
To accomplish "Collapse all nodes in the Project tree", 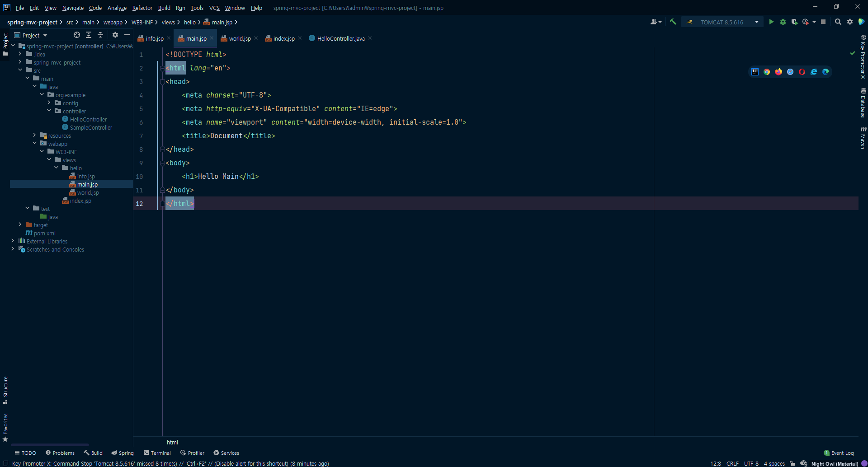I will [101, 35].
